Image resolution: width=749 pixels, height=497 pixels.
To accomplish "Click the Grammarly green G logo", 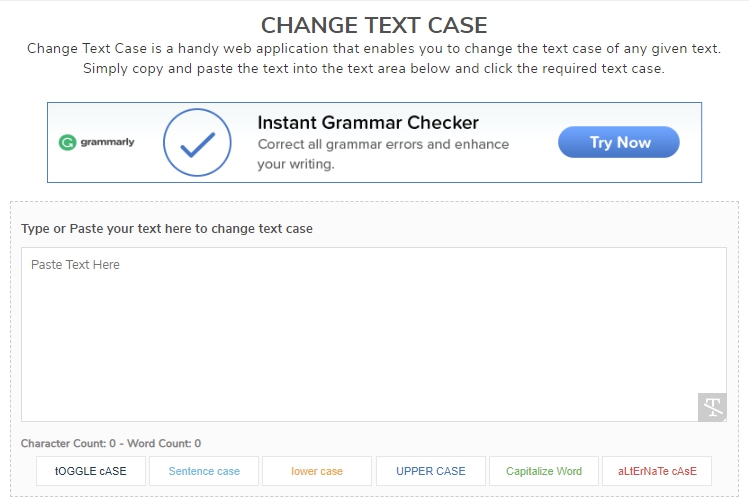I will 68,142.
